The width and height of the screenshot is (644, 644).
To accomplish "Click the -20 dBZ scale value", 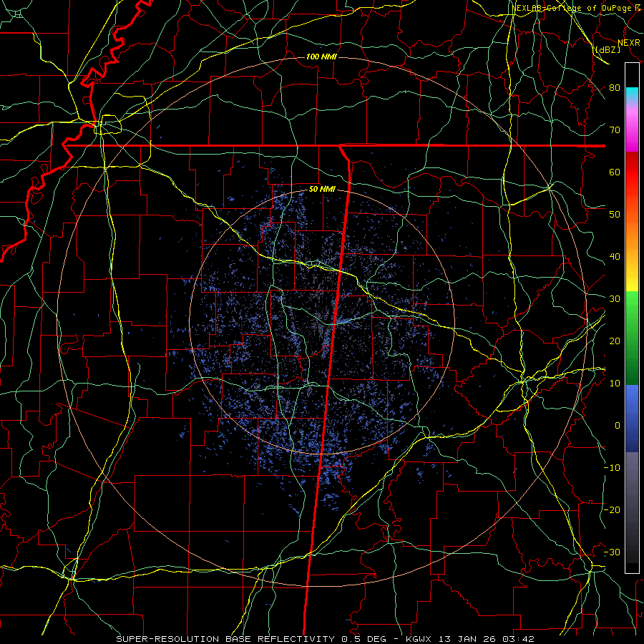I will pyautogui.click(x=612, y=510).
